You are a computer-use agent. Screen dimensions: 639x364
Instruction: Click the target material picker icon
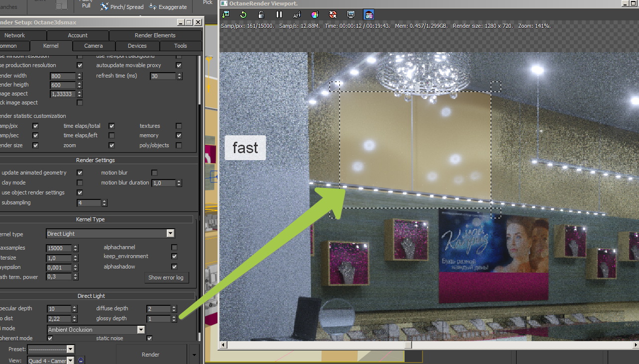(x=333, y=14)
